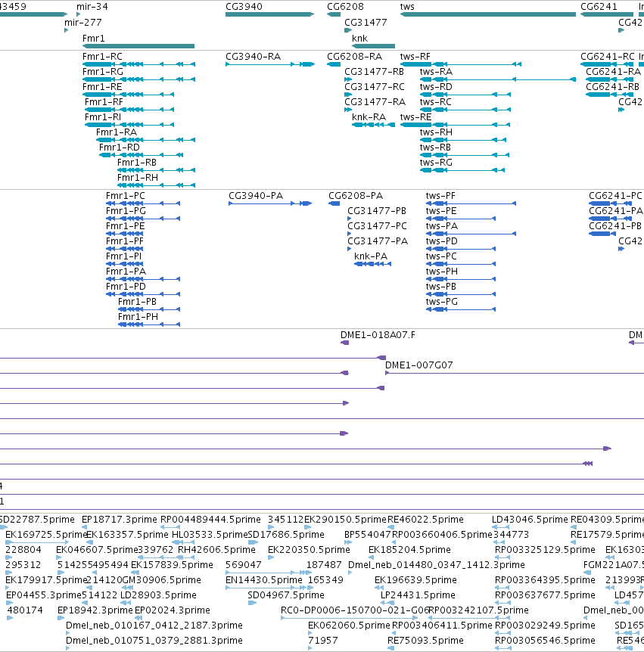Image resolution: width=644 pixels, height=652 pixels.
Task: Click EST RP004489444.5prime
Action: [210, 520]
